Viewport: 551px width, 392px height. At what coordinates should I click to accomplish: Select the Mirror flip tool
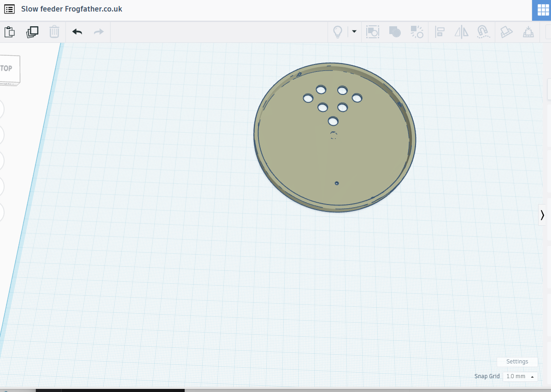[461, 32]
